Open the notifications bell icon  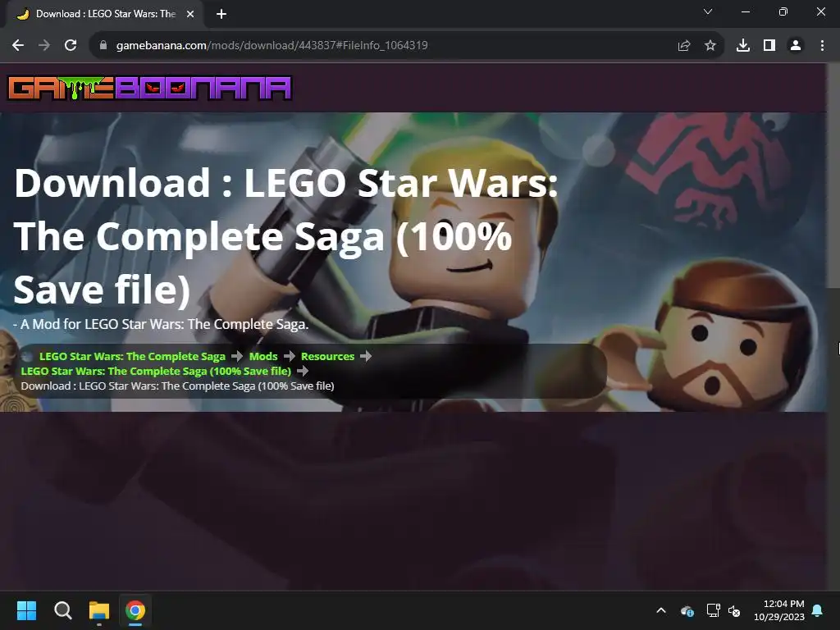pyautogui.click(x=818, y=610)
